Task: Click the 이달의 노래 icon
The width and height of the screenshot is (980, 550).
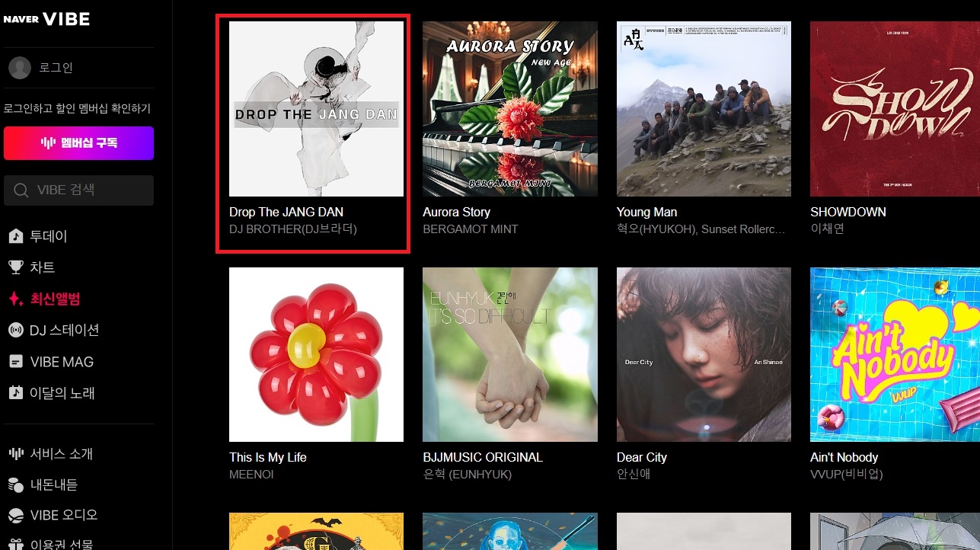Action: (x=15, y=393)
